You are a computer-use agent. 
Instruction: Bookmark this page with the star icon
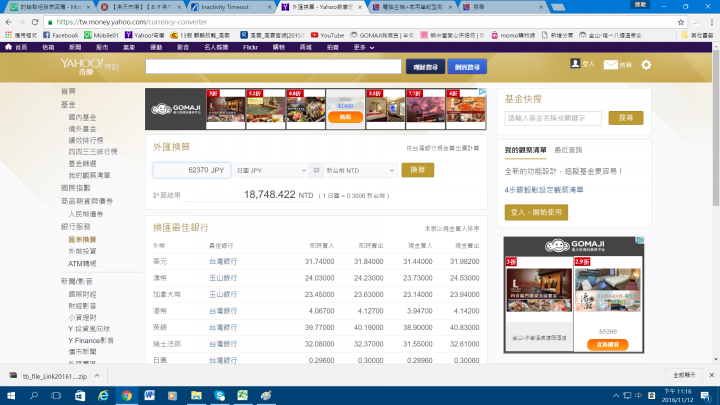pyautogui.click(x=681, y=22)
